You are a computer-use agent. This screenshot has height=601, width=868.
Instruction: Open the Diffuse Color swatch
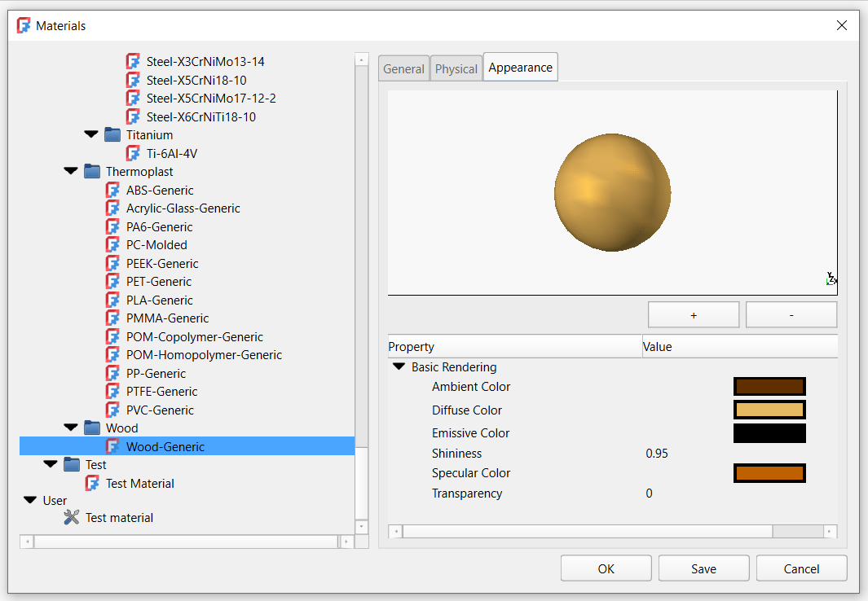pos(769,410)
